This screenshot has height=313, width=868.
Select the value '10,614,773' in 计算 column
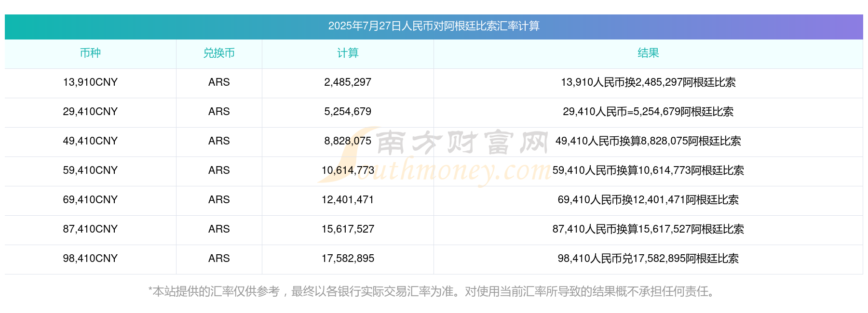tap(348, 170)
